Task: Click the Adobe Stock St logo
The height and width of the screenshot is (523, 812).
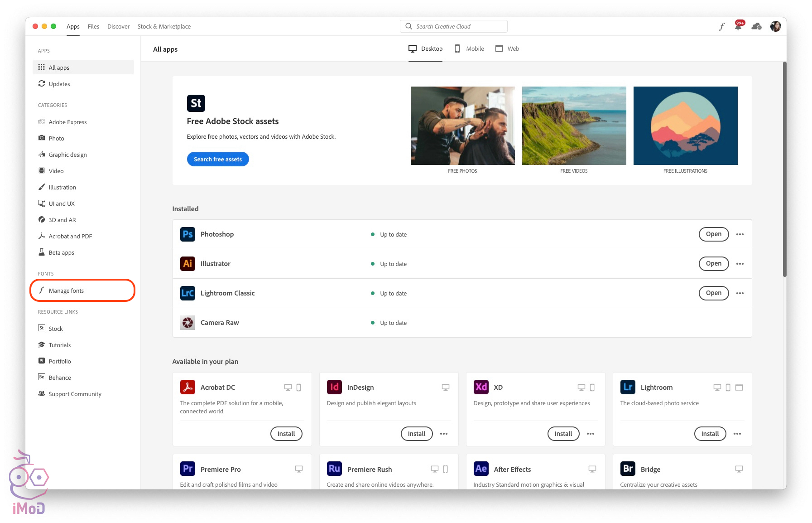Action: (196, 103)
